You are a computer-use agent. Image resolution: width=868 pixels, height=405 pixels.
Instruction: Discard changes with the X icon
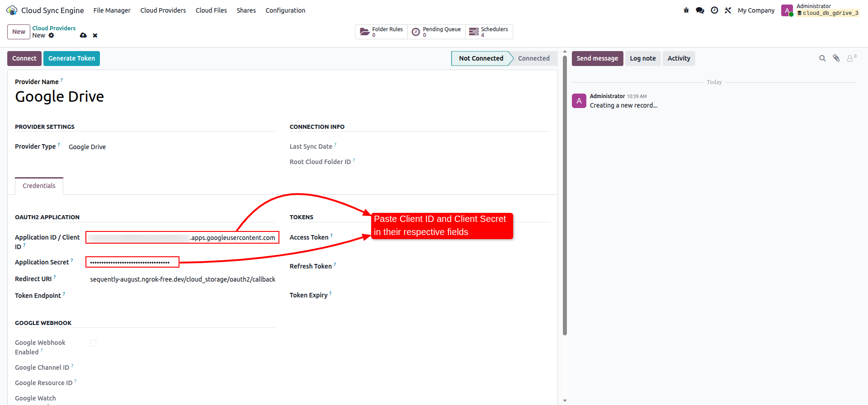(95, 35)
